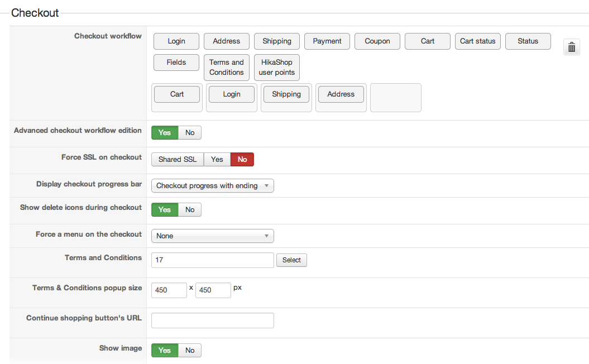Focus the Continue shopping button's URL field
The height and width of the screenshot is (364, 589).
tap(212, 320)
